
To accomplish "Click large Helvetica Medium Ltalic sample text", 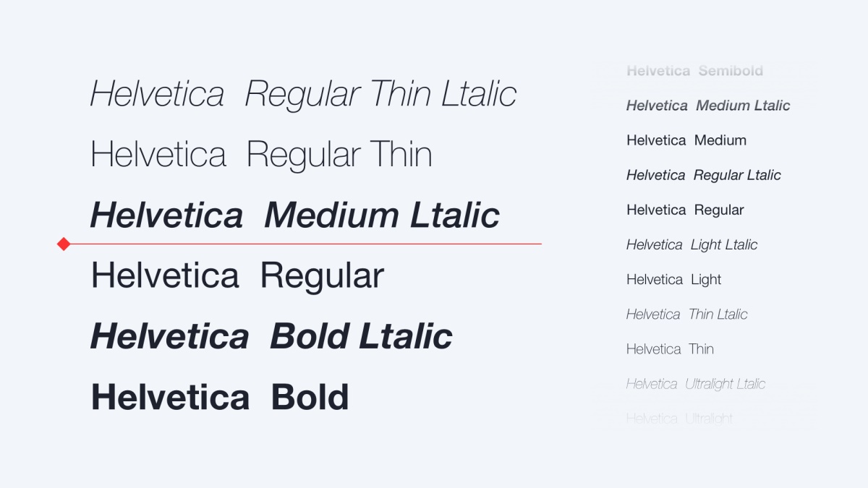I will 294,215.
